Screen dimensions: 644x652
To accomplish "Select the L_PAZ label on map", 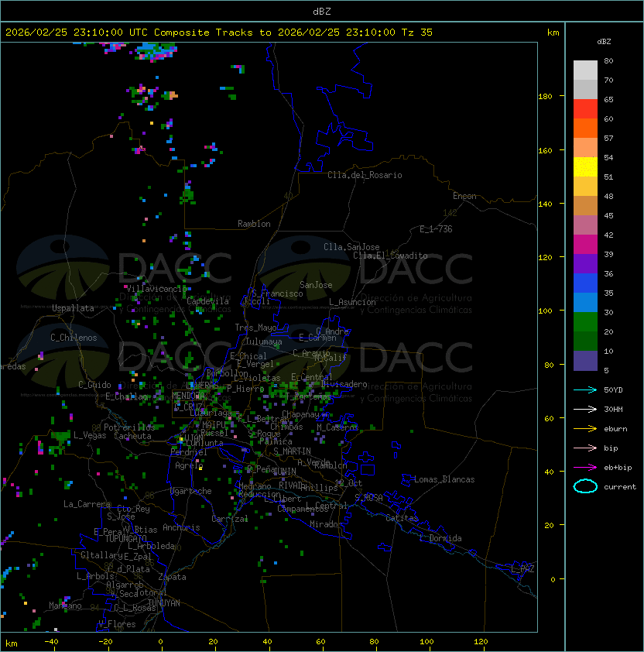I will [522, 569].
